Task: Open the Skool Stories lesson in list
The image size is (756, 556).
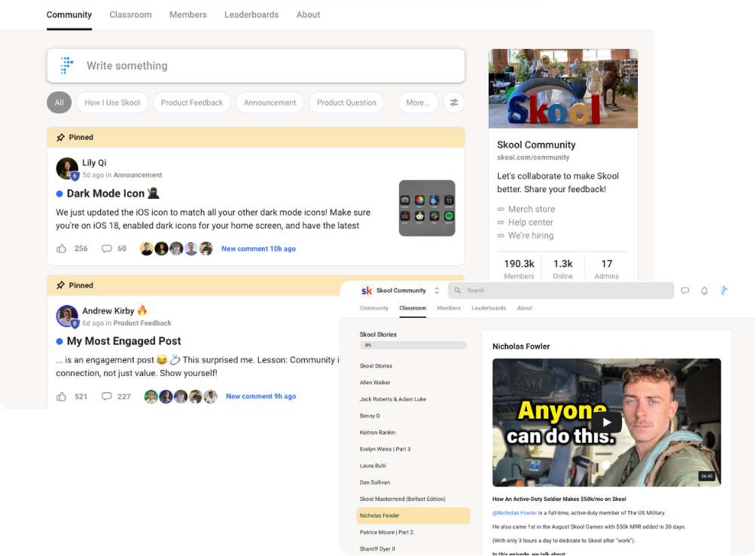Action: [x=376, y=366]
